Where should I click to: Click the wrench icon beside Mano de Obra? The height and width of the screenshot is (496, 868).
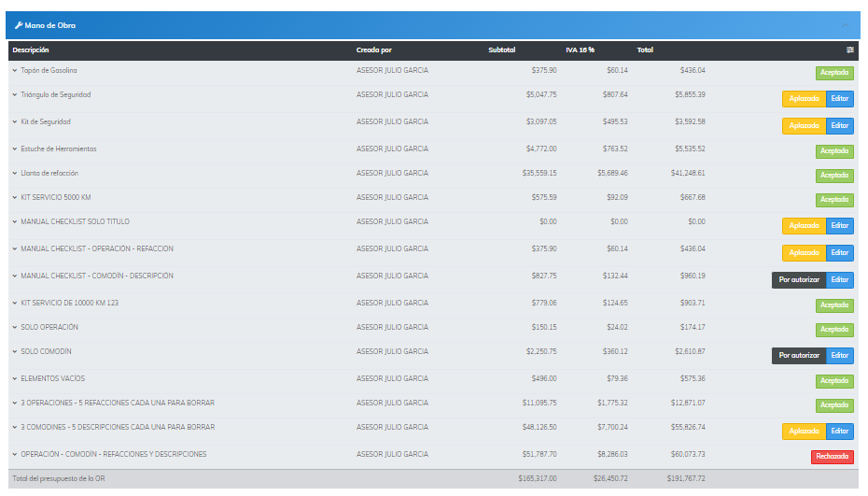(x=19, y=25)
